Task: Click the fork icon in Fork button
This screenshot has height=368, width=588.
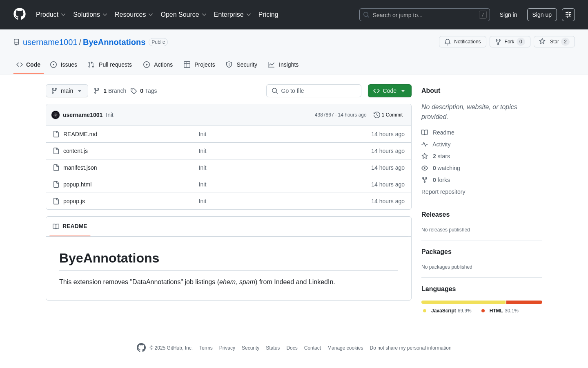Action: coord(498,42)
